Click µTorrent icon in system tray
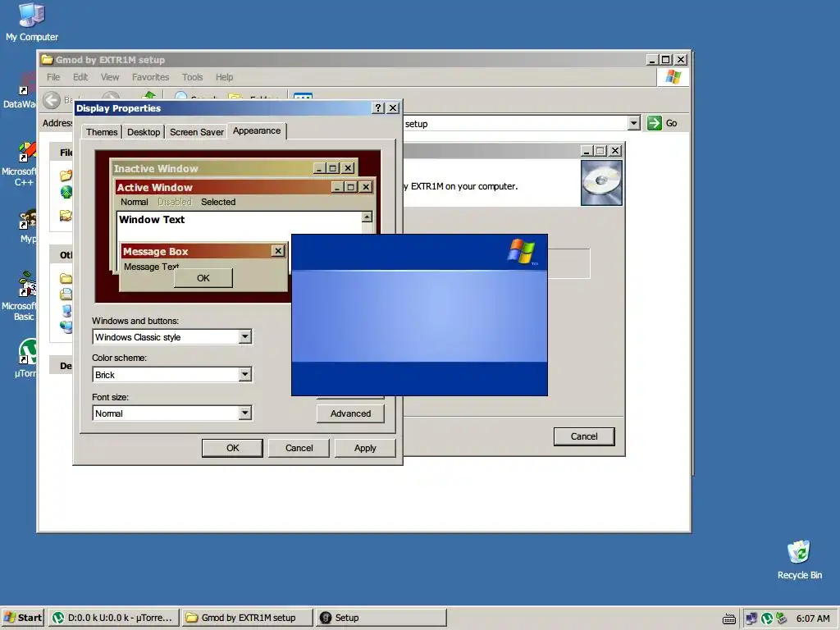Viewport: 840px width, 630px height. [x=767, y=619]
